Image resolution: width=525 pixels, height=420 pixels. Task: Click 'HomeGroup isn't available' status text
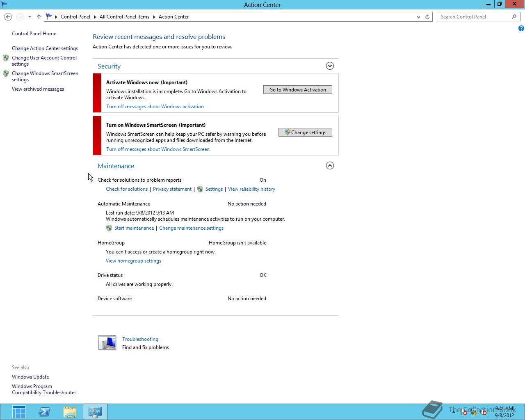(237, 243)
